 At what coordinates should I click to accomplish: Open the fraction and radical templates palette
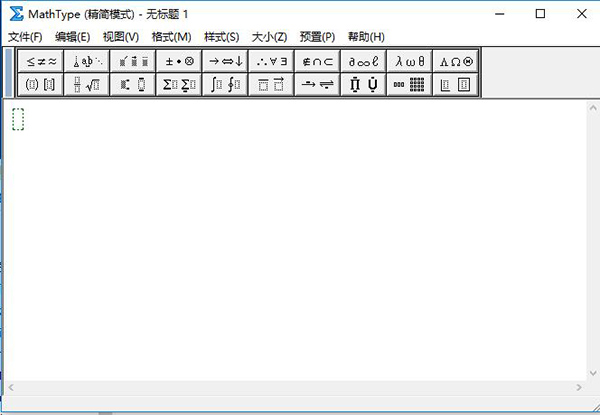pos(87,85)
